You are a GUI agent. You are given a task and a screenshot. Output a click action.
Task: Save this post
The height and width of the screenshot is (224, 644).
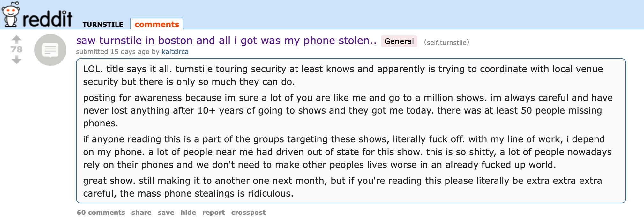click(x=166, y=213)
